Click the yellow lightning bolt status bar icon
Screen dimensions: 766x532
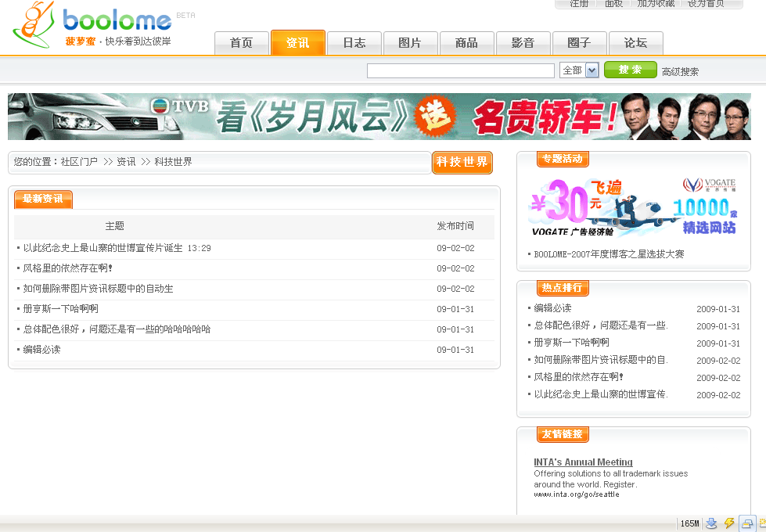coord(729,523)
